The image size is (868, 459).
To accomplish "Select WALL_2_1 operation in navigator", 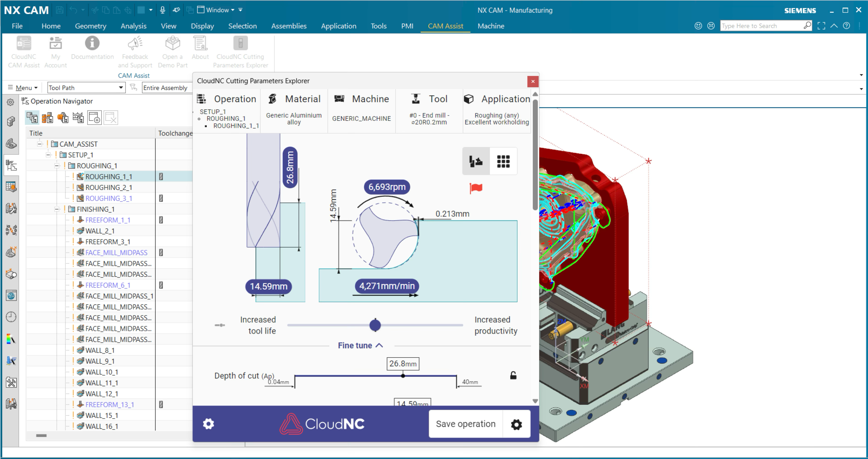I will click(100, 231).
